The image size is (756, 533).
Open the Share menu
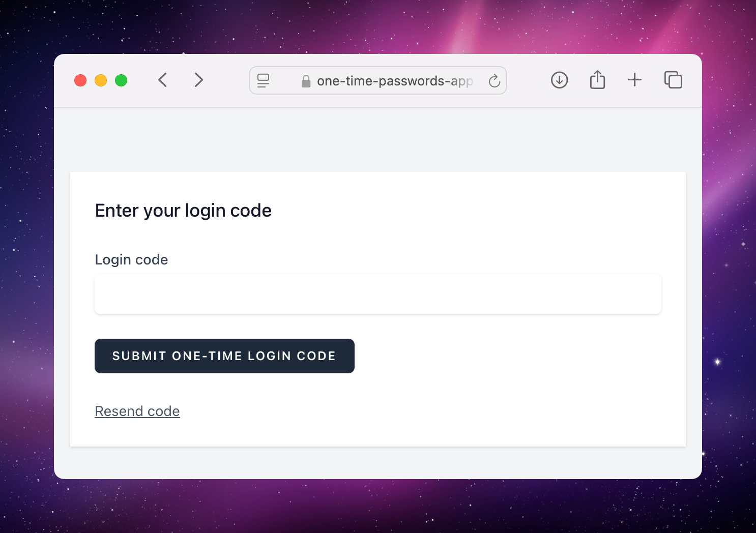point(597,80)
